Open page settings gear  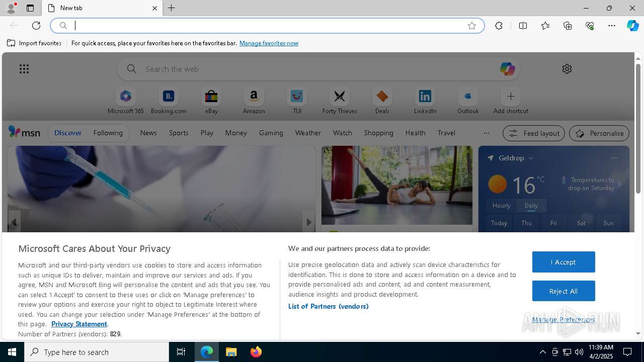pos(567,69)
